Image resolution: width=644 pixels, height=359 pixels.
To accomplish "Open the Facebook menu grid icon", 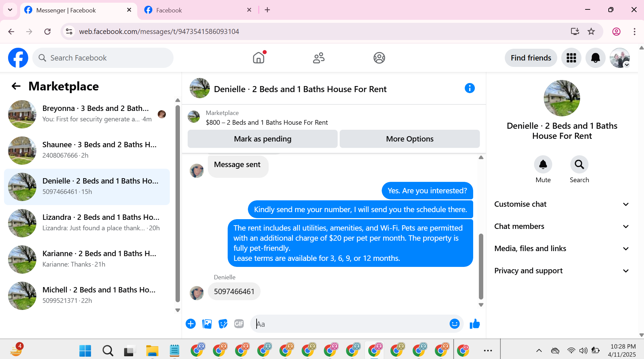I will pos(571,58).
